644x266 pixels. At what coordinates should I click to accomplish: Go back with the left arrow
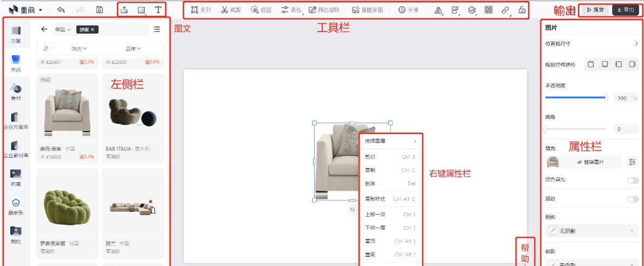tap(44, 29)
